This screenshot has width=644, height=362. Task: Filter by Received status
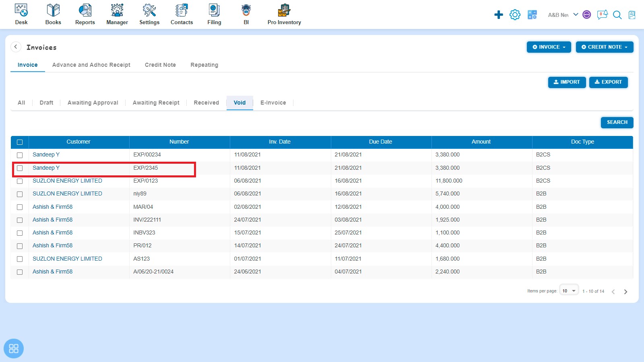coord(206,103)
